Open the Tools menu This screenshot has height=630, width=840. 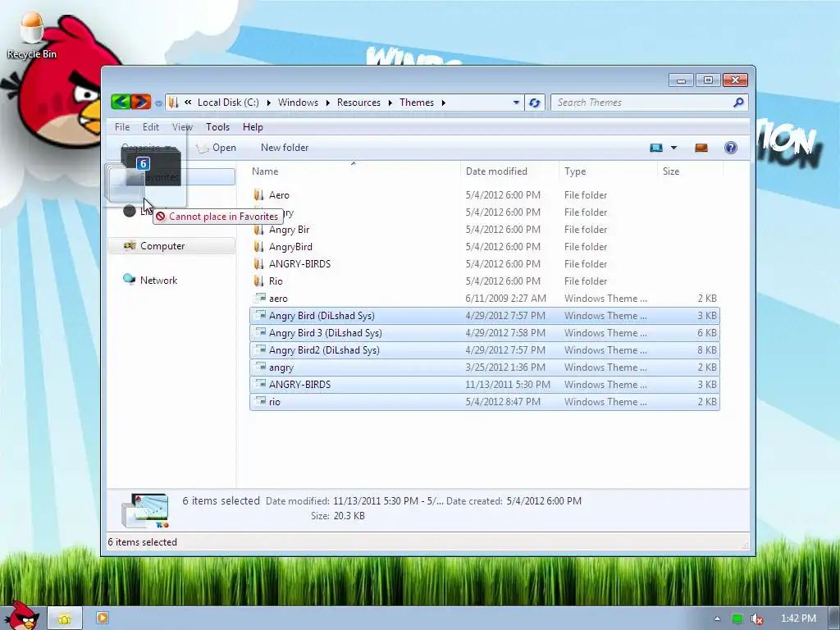point(217,127)
